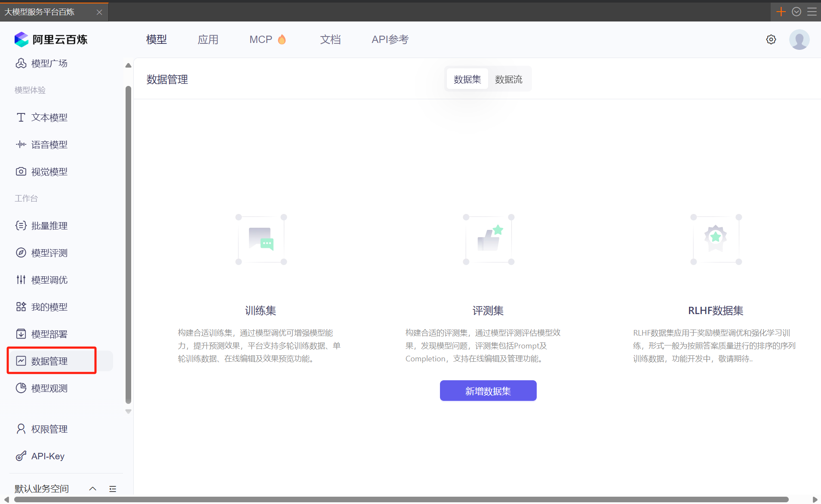Switch to the 数据流 tab

(509, 79)
